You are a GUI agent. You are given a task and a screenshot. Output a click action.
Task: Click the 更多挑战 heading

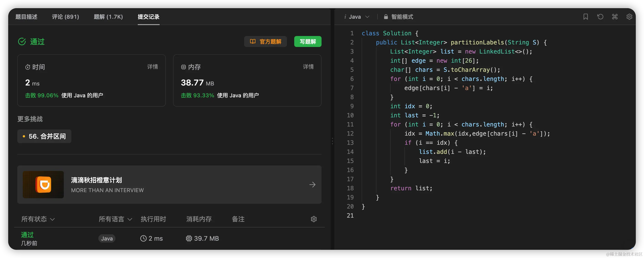30,119
